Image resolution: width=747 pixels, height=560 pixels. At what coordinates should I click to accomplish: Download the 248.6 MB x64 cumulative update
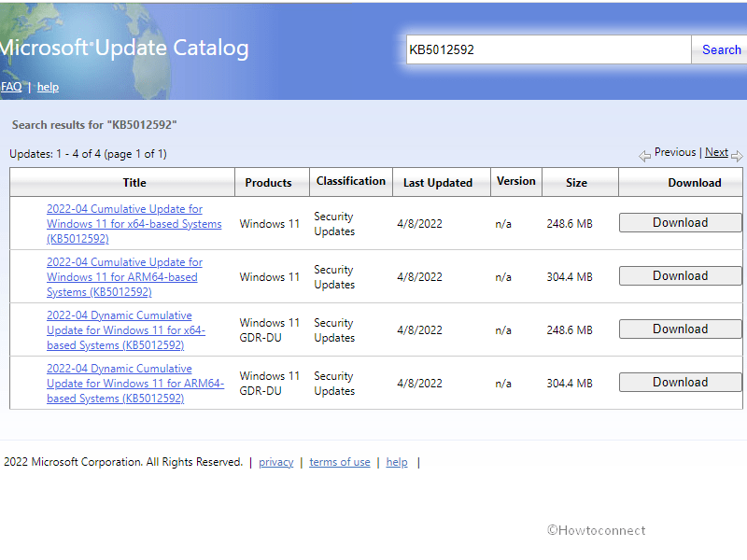point(680,223)
